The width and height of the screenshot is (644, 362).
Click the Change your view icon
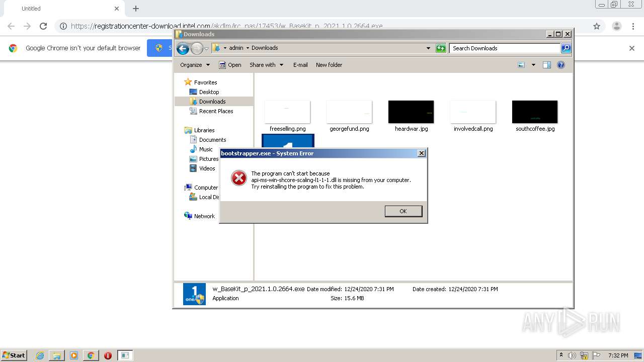521,65
